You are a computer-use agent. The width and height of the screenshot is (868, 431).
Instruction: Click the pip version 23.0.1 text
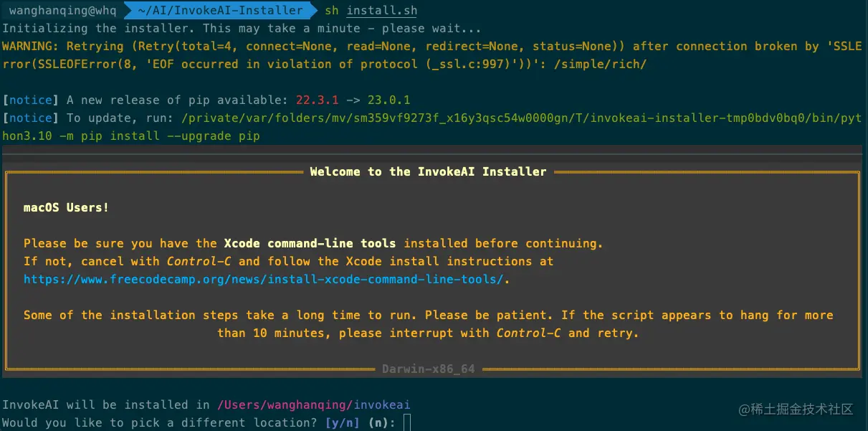[x=389, y=100]
